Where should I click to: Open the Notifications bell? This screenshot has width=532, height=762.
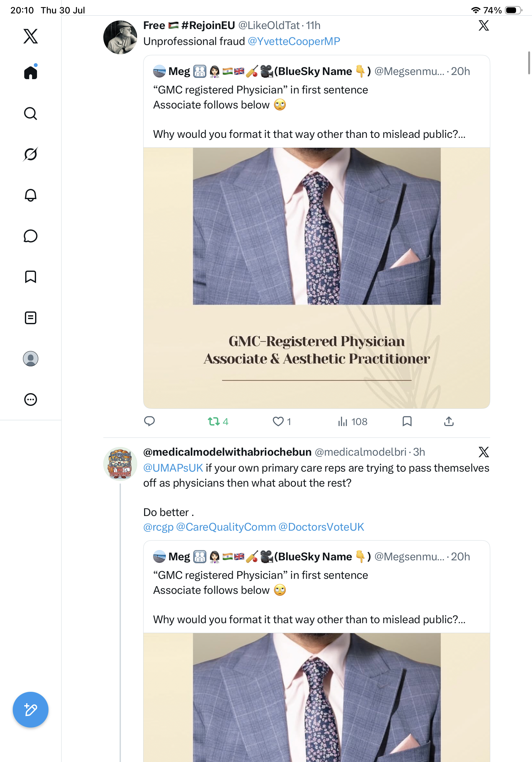31,195
